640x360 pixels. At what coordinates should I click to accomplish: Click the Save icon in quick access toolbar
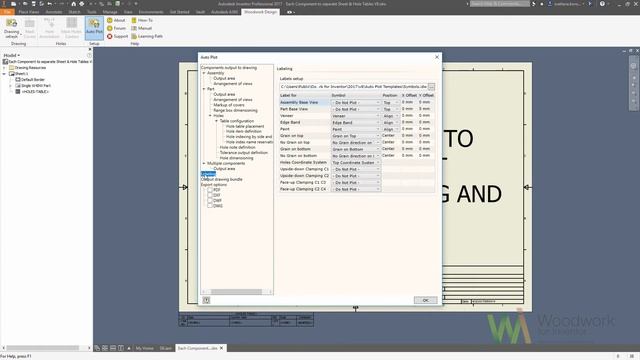(x=33, y=4)
